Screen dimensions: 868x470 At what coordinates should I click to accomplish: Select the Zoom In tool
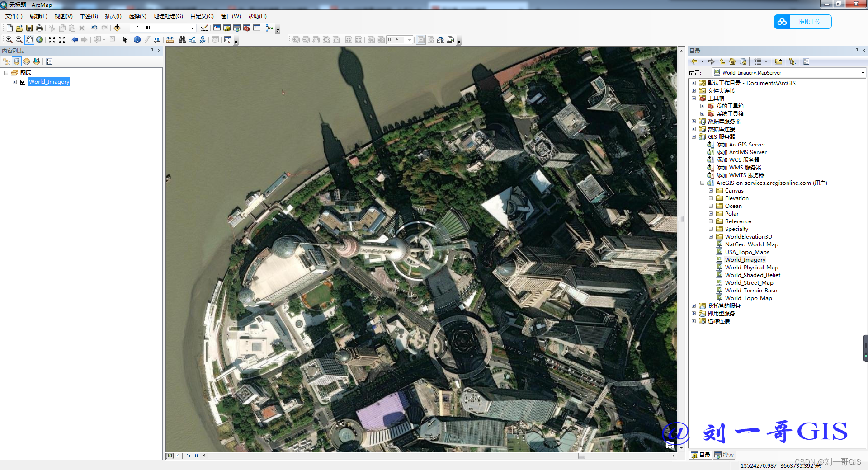[x=9, y=40]
